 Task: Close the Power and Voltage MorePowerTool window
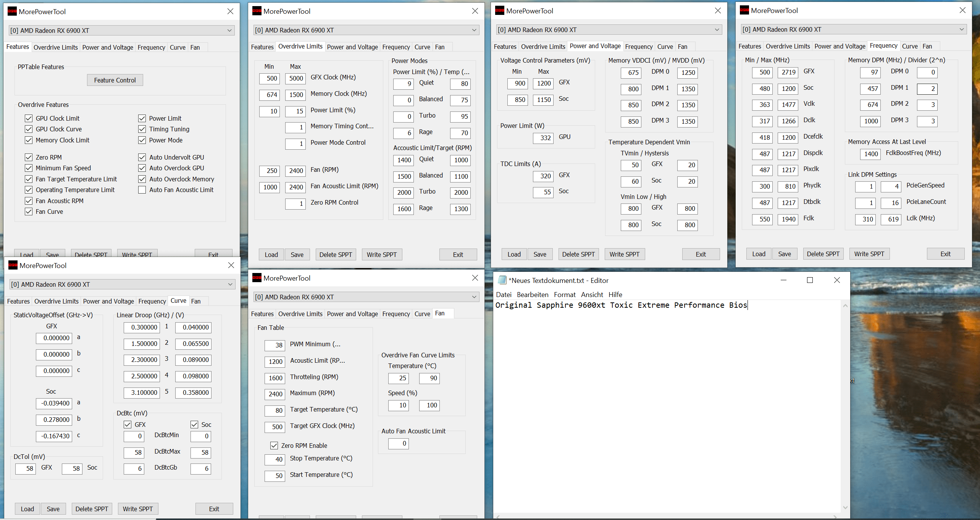(x=718, y=11)
